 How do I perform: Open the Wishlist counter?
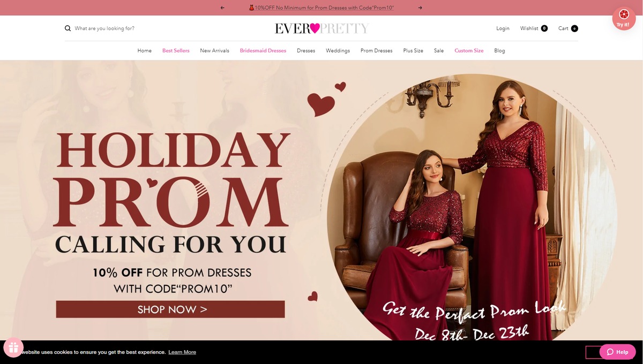tap(534, 28)
